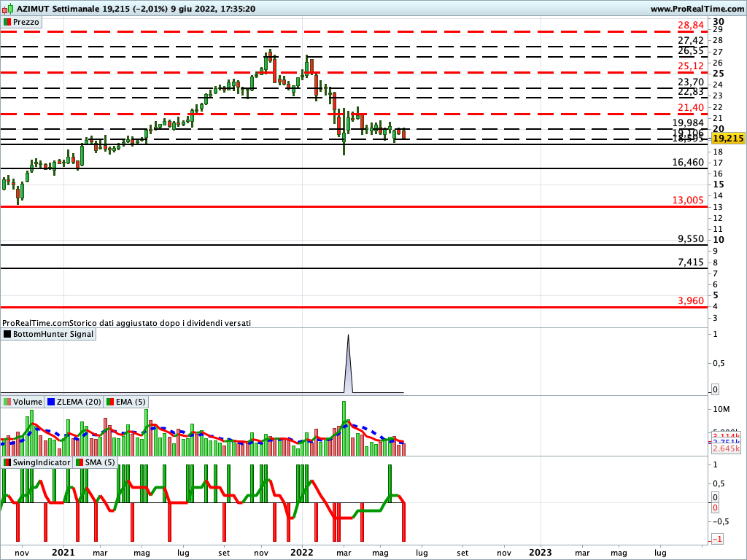
Task: Click the 2.645k volume value tag
Action: click(x=727, y=448)
